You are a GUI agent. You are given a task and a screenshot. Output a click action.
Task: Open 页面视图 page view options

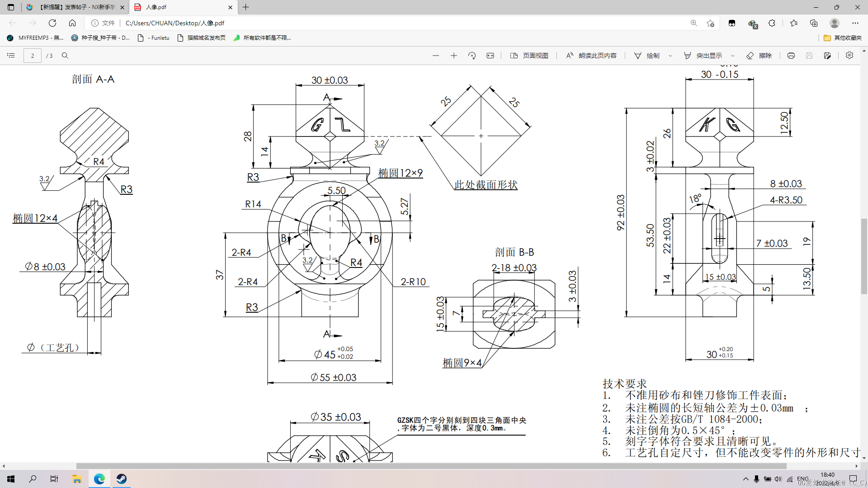click(529, 56)
